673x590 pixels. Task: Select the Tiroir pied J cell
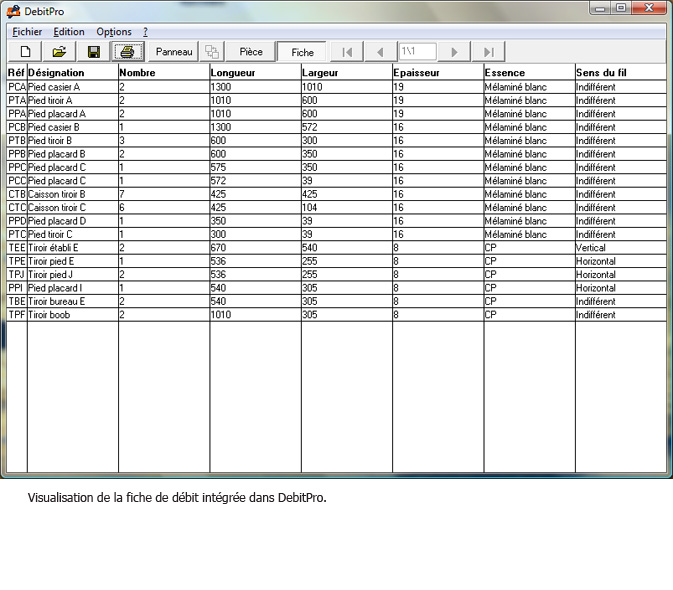[73, 275]
